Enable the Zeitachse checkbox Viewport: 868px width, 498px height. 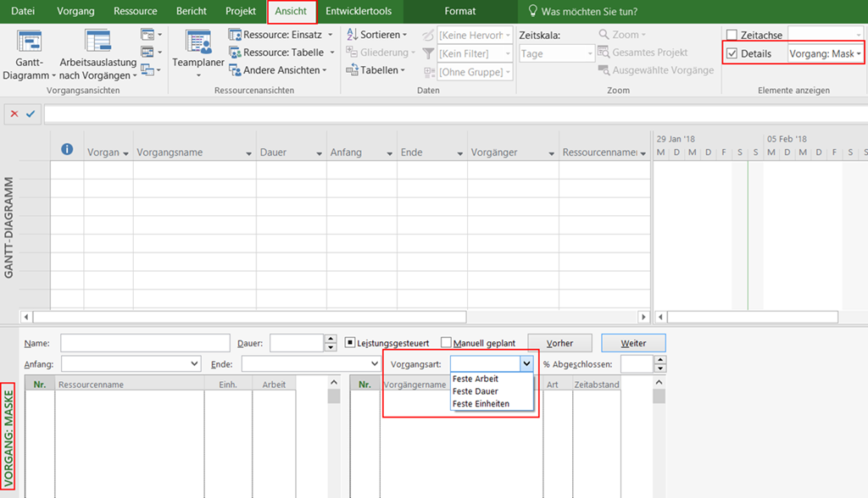(732, 36)
